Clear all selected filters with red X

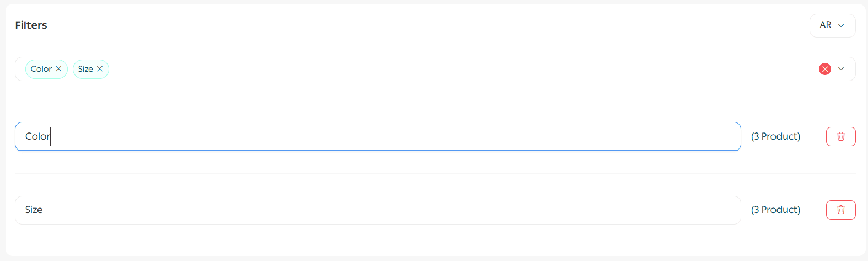pos(824,69)
